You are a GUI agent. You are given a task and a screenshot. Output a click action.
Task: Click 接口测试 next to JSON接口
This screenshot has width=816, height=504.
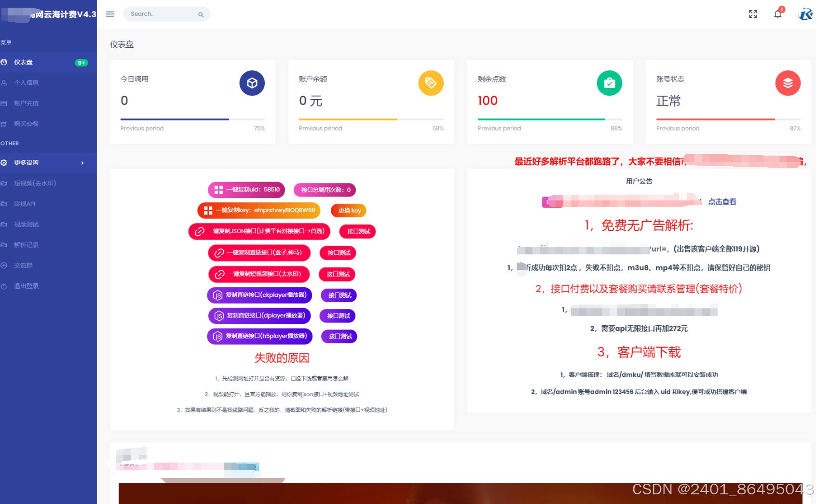[x=357, y=231]
